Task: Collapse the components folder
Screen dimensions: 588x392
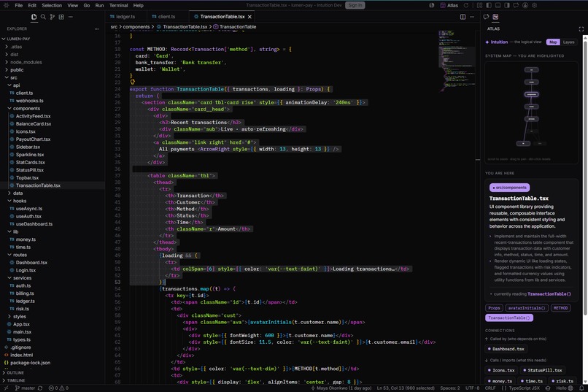Action: tap(26, 109)
